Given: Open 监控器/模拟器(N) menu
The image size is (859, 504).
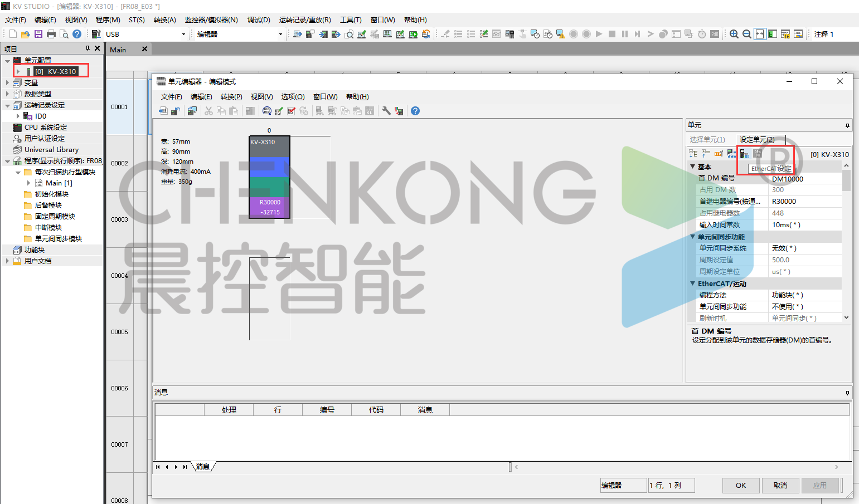Looking at the screenshot, I should coord(211,19).
